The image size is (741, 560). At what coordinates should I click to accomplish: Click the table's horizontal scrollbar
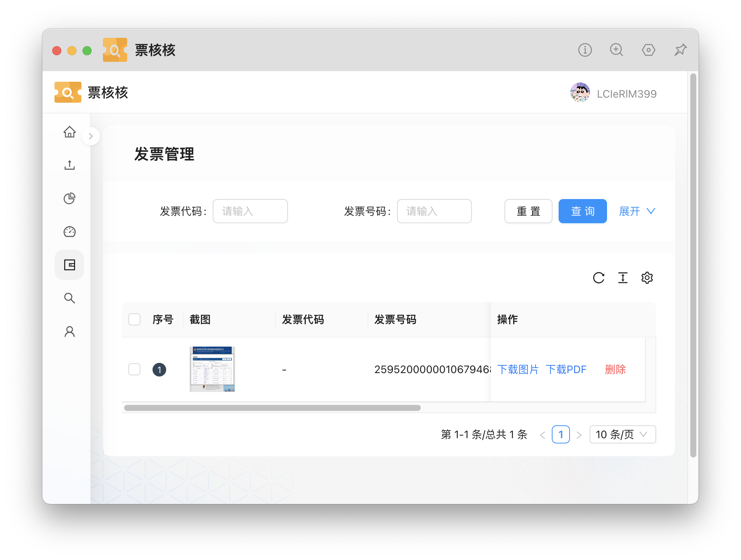(x=272, y=408)
